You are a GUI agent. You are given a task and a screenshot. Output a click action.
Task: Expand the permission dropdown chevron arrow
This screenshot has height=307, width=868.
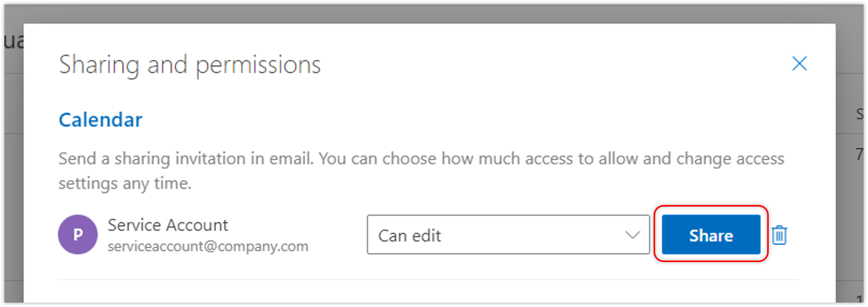click(632, 235)
